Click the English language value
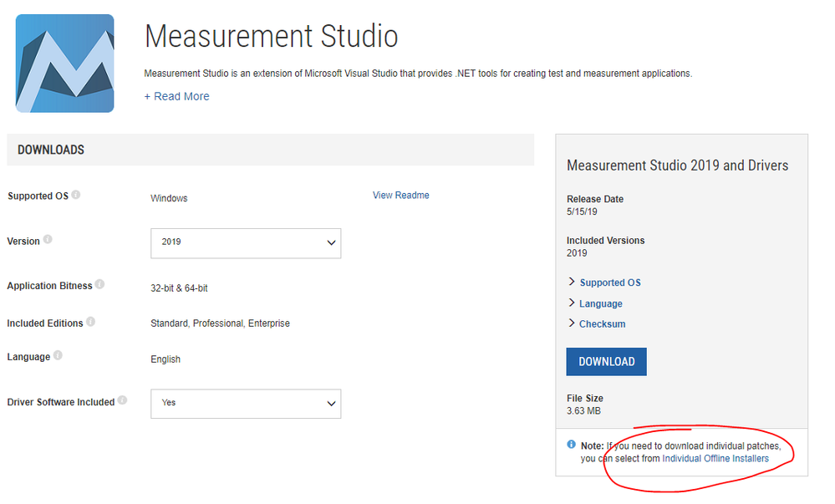The height and width of the screenshot is (504, 835). coord(165,359)
